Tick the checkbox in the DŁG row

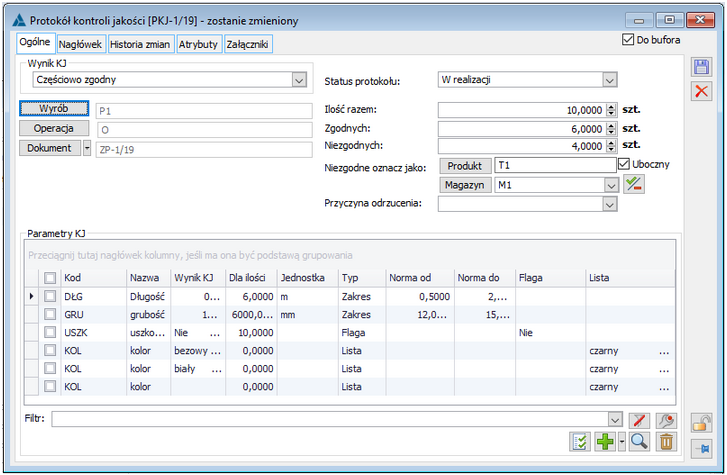50,296
